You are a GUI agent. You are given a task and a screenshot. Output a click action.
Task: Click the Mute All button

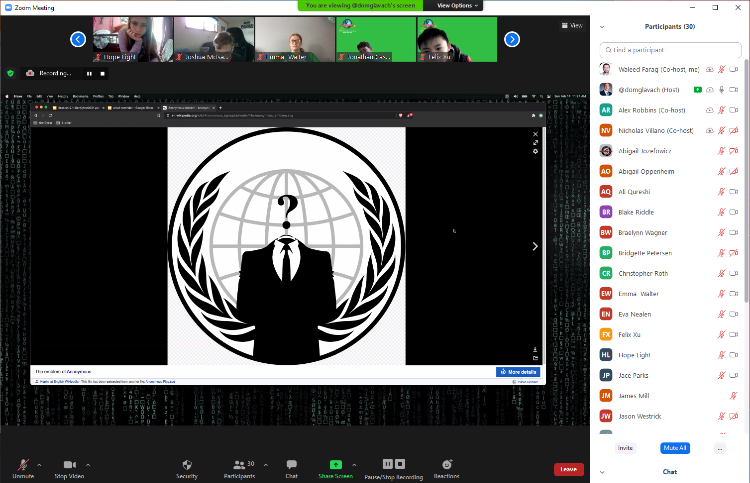pos(675,448)
